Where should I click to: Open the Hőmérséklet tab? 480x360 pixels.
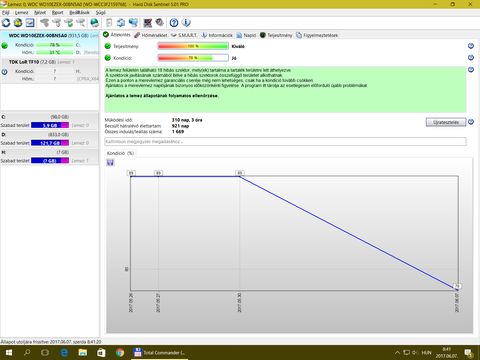[x=151, y=35]
